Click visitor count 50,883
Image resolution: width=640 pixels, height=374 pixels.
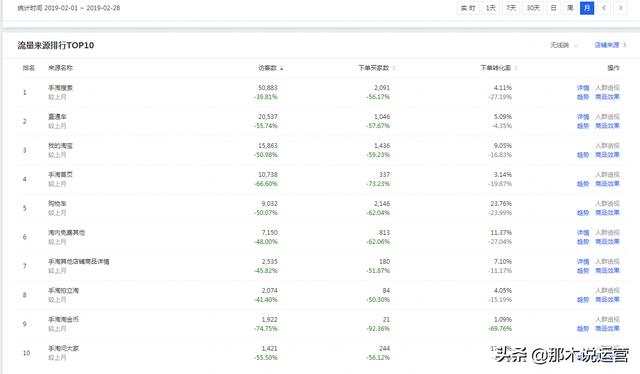268,88
